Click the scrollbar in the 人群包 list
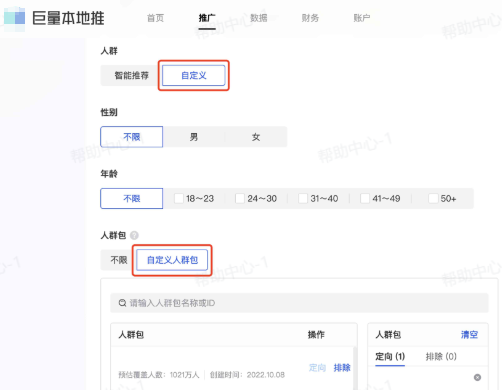This screenshot has width=502, height=390. pos(355,368)
